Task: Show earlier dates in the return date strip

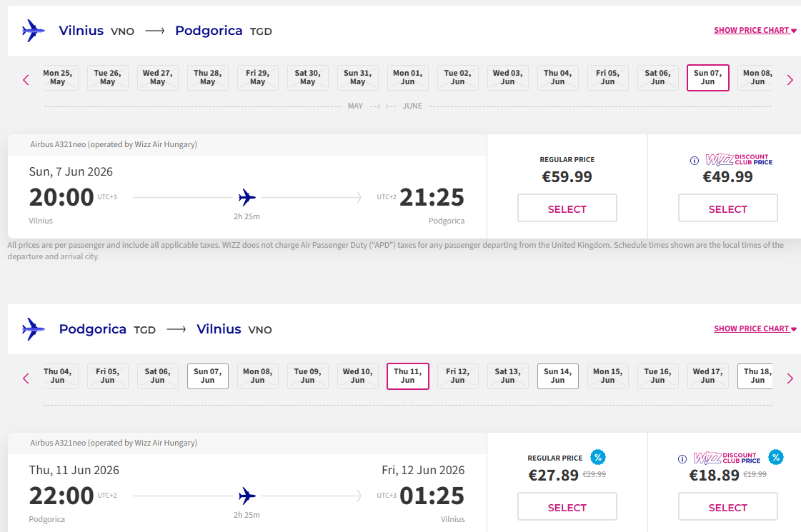Action: 26,378
